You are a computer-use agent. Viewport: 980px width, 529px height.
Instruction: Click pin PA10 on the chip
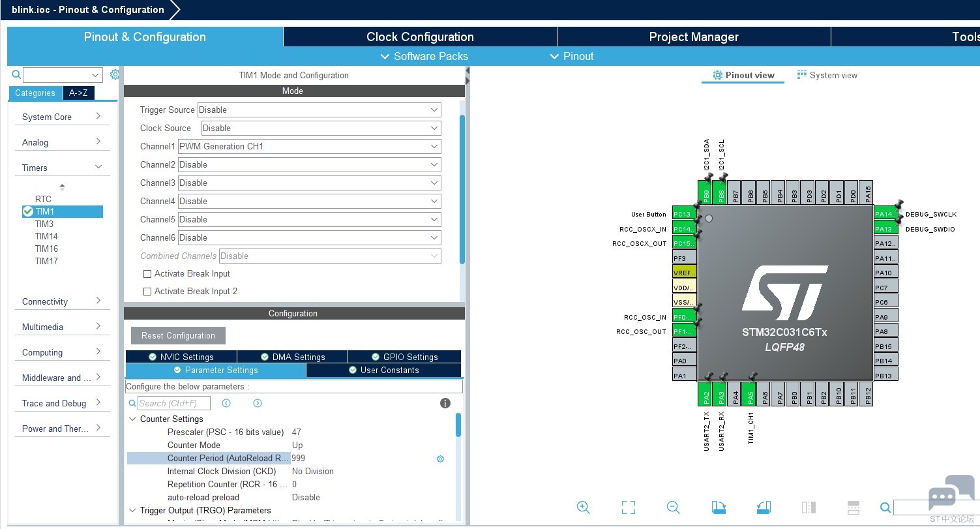coord(886,273)
